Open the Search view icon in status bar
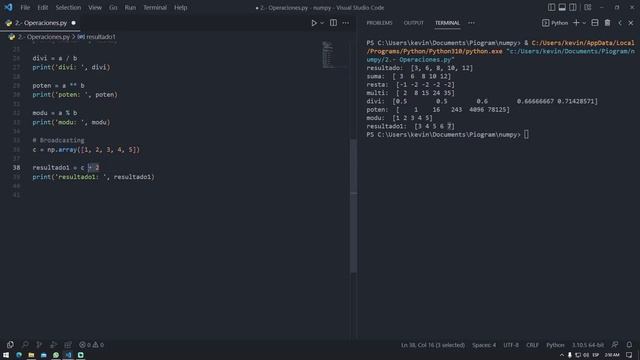The image size is (640, 360). coord(25,345)
